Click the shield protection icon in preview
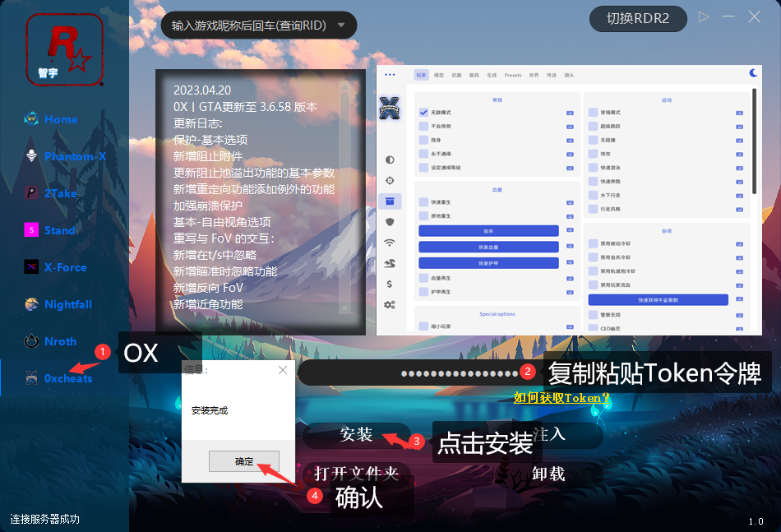 coord(390,222)
